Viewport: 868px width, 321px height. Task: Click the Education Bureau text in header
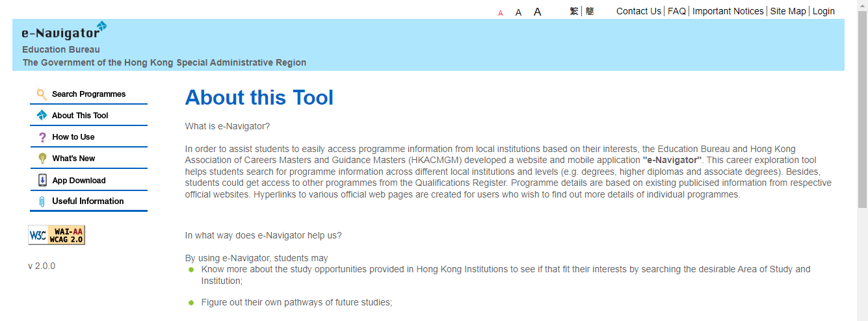pyautogui.click(x=61, y=49)
